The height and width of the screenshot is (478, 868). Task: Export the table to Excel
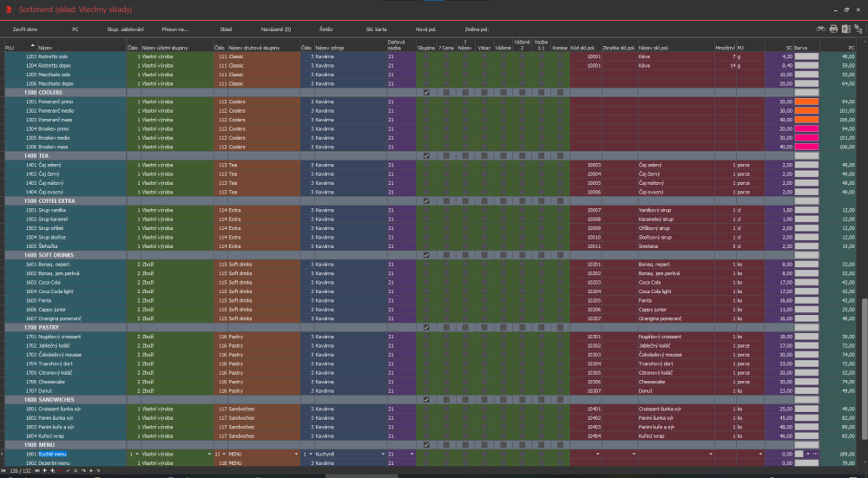[845, 29]
